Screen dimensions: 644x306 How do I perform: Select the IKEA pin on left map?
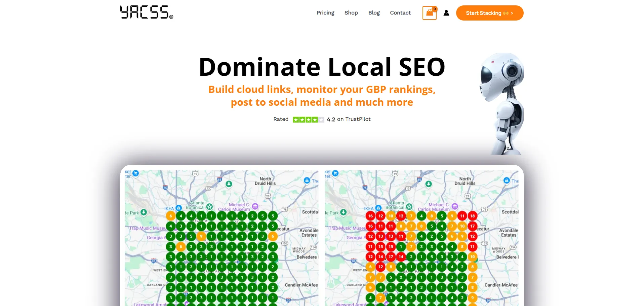pos(179,208)
